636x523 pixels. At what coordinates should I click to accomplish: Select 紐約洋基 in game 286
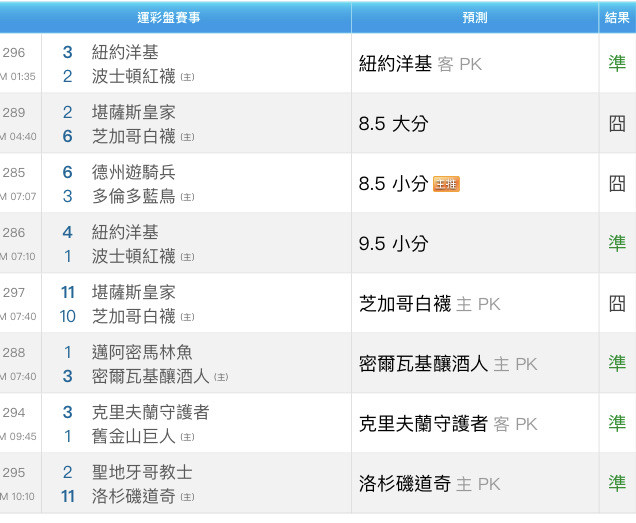coord(125,232)
